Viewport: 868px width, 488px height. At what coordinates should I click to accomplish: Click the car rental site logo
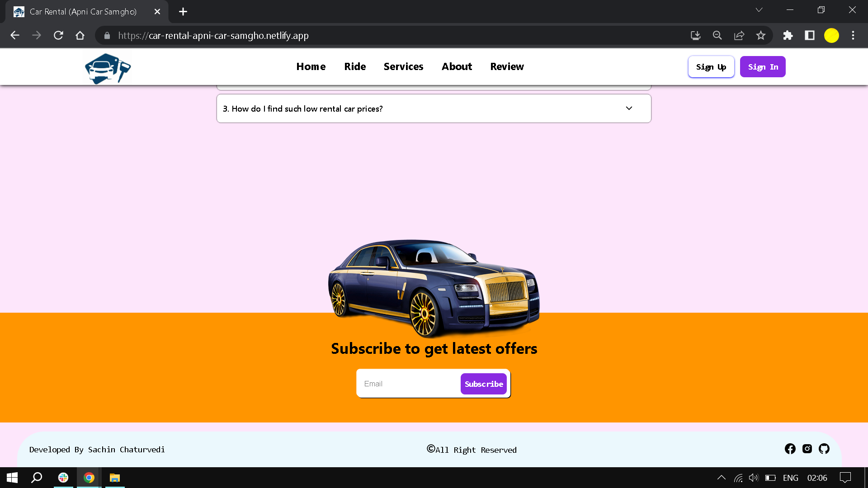tap(107, 68)
